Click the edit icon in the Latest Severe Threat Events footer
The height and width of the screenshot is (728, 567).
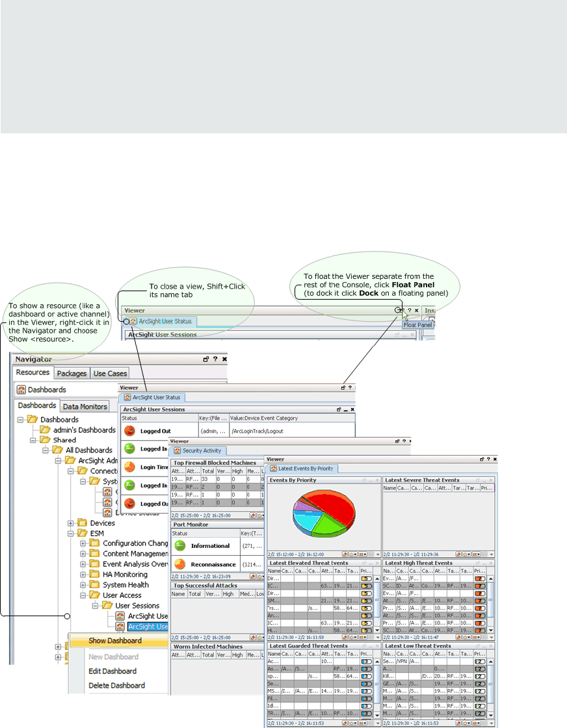click(459, 554)
